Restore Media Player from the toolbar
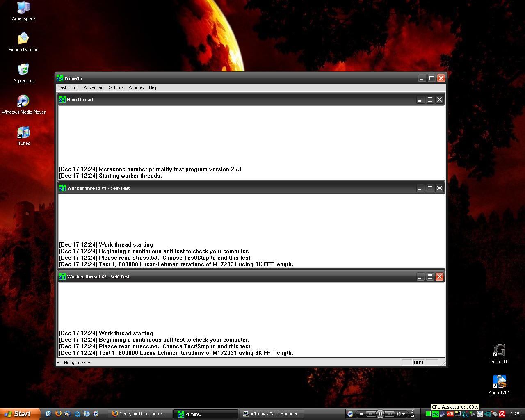The height and width of the screenshot is (420, 525). 412,416
